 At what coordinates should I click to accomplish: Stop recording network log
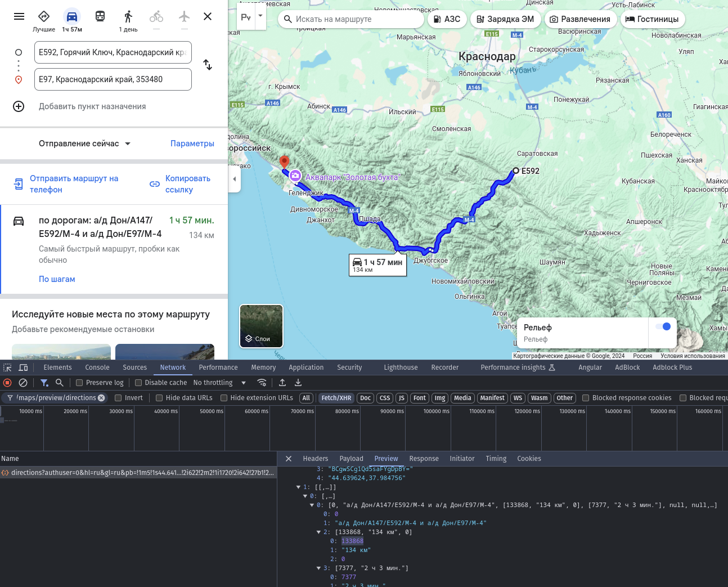click(7, 383)
